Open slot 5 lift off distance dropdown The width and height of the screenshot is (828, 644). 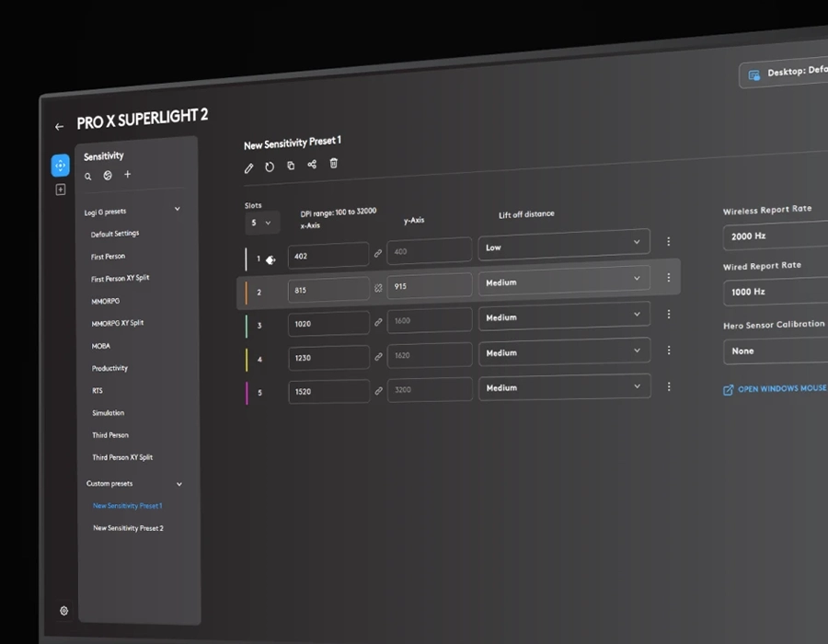click(x=564, y=387)
